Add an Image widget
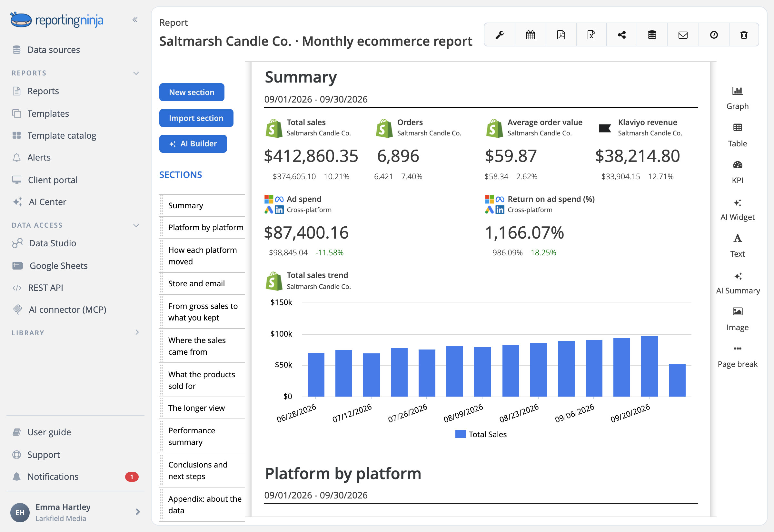The image size is (774, 532). [x=737, y=319]
